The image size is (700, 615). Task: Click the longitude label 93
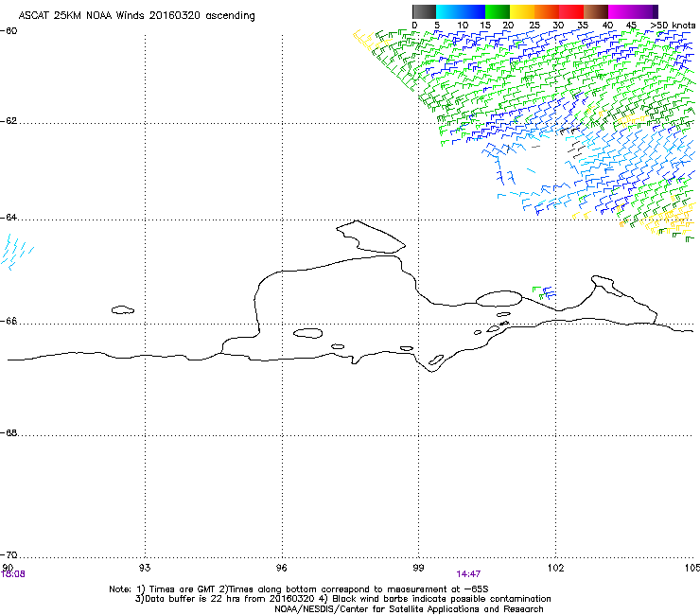click(x=145, y=568)
